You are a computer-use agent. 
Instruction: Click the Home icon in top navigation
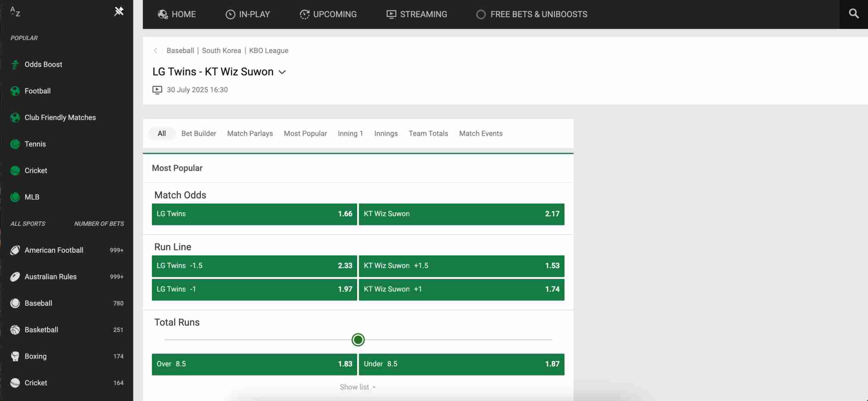pyautogui.click(x=163, y=14)
